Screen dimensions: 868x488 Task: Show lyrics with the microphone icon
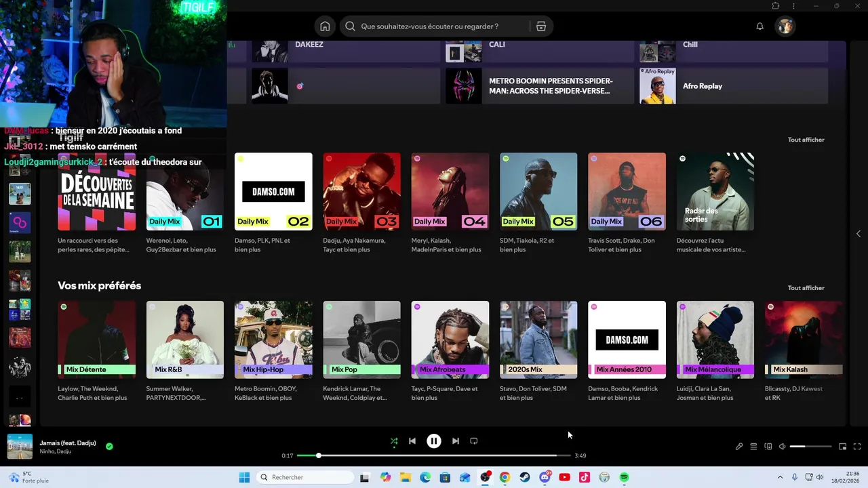(739, 447)
